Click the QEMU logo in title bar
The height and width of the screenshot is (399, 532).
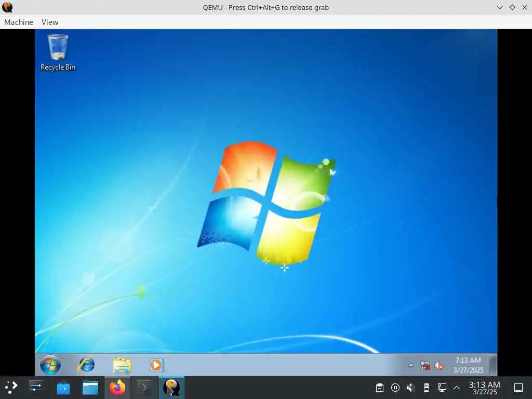pyautogui.click(x=7, y=7)
